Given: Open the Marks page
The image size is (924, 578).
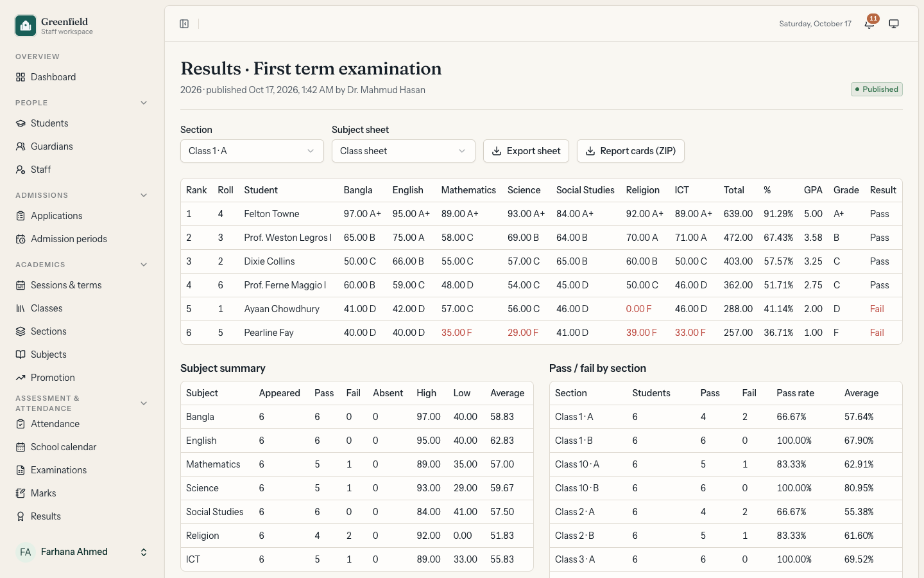Looking at the screenshot, I should [82, 493].
